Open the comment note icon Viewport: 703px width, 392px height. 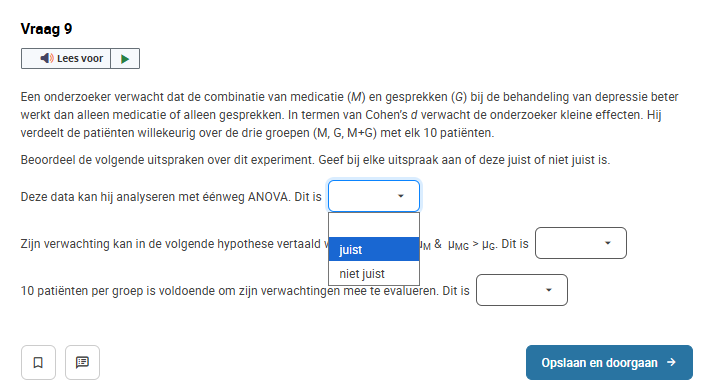point(82,362)
